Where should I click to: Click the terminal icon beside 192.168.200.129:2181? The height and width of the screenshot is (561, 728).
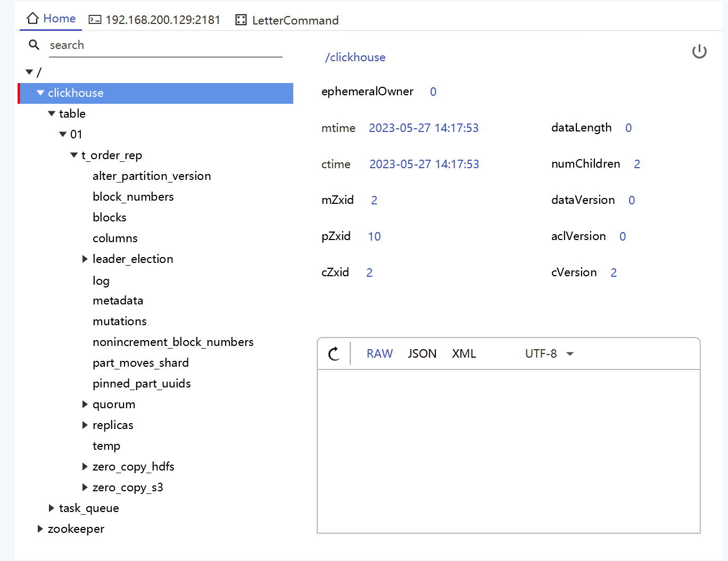point(95,20)
